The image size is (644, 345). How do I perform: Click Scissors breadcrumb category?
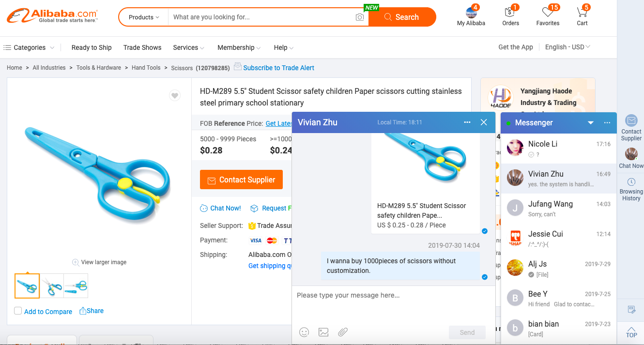[182, 68]
